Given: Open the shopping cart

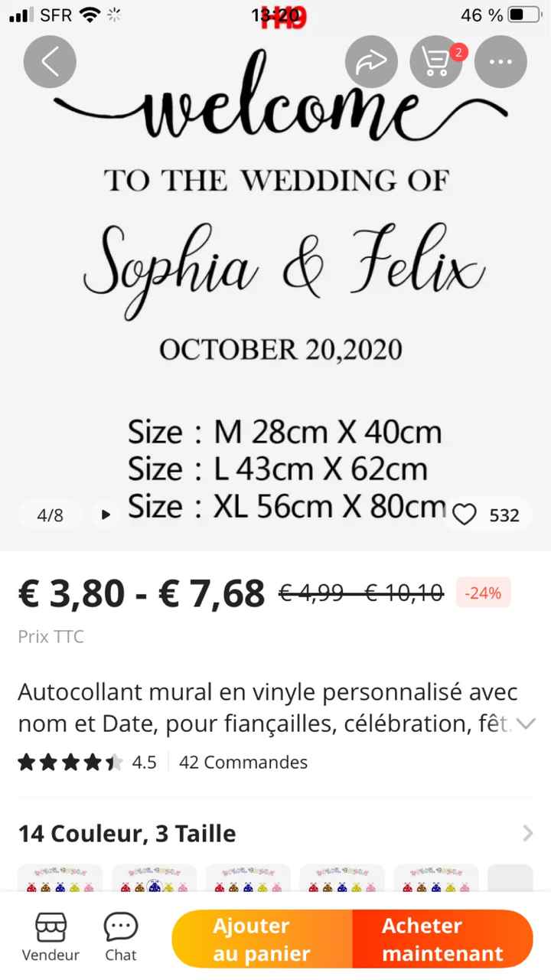Looking at the screenshot, I should pyautogui.click(x=436, y=61).
